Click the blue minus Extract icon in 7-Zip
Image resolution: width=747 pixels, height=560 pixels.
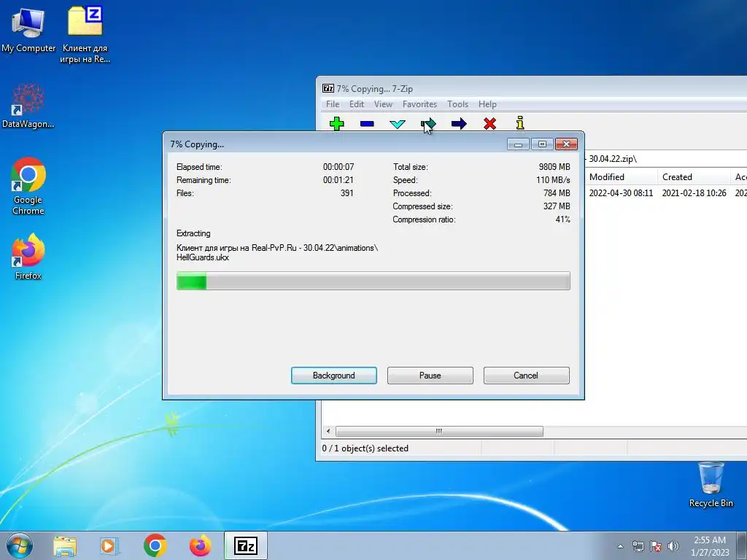[367, 124]
